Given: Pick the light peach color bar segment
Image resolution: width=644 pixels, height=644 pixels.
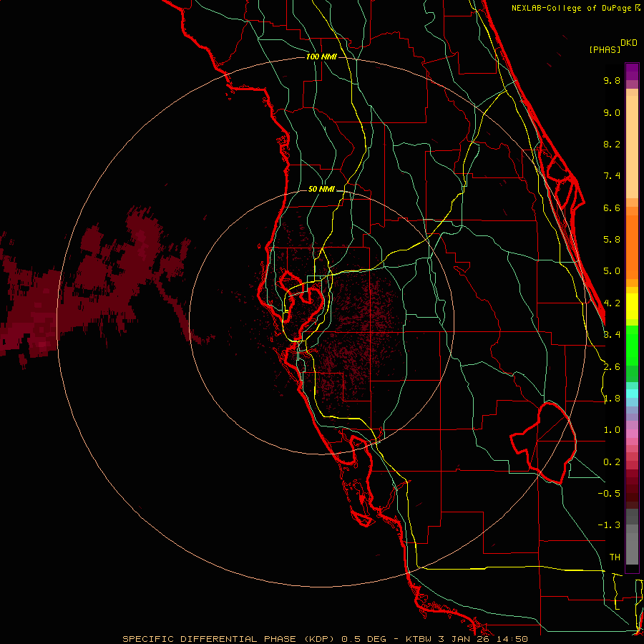Looking at the screenshot, I should (x=632, y=147).
